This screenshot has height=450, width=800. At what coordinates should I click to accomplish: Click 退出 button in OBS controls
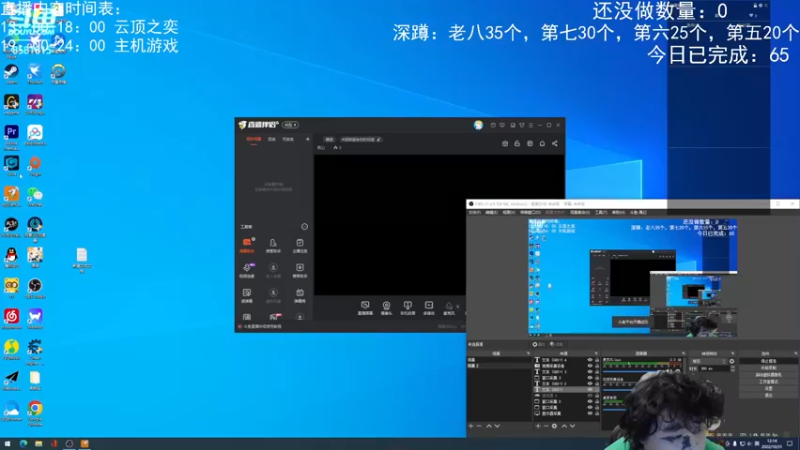[x=768, y=395]
